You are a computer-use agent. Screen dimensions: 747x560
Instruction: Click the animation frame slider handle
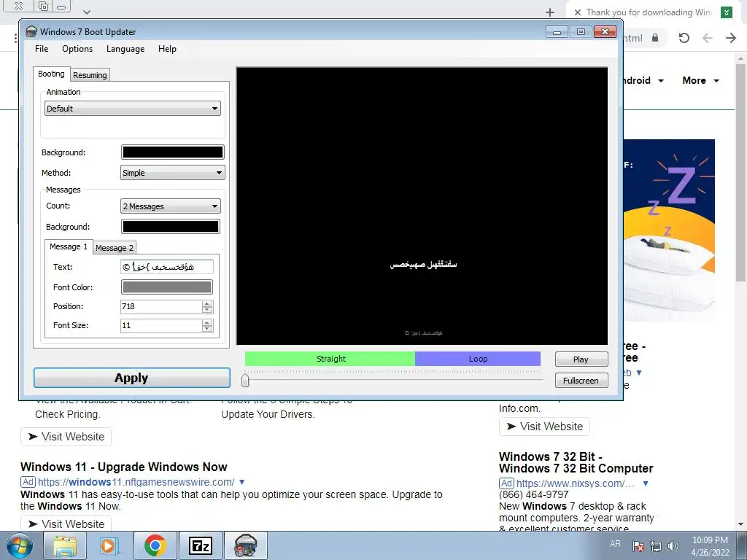click(245, 380)
